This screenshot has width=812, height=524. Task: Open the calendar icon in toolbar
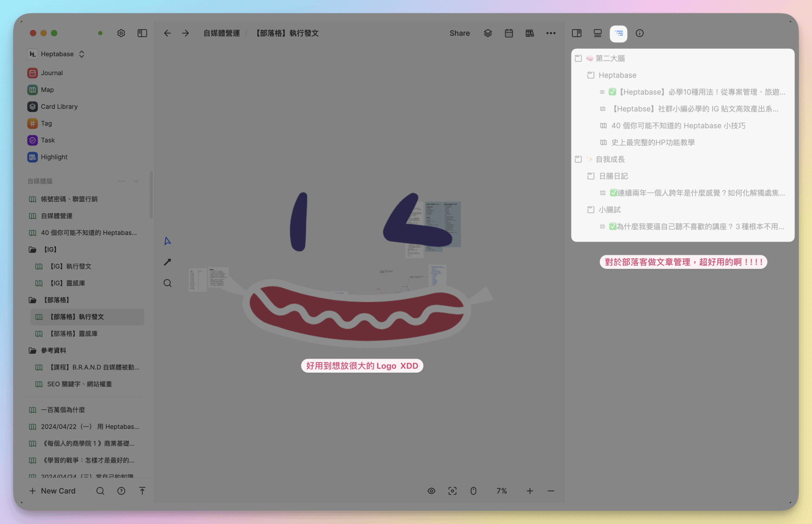pyautogui.click(x=509, y=33)
